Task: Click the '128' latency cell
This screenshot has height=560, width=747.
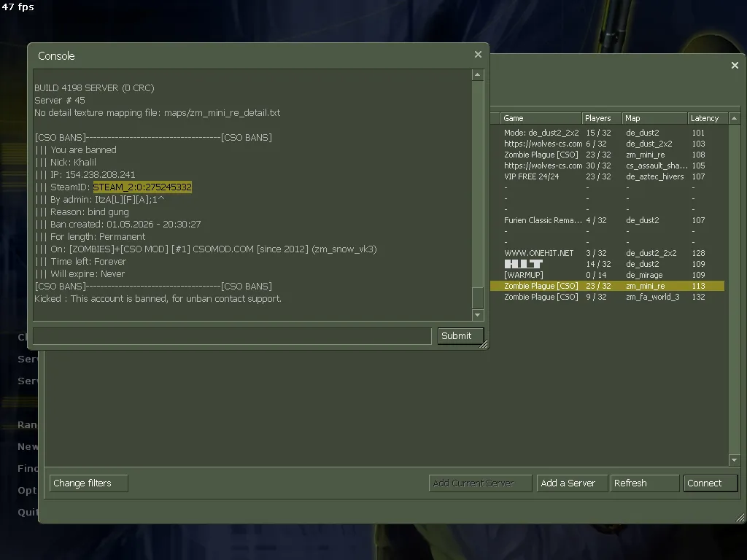Action: click(x=698, y=253)
